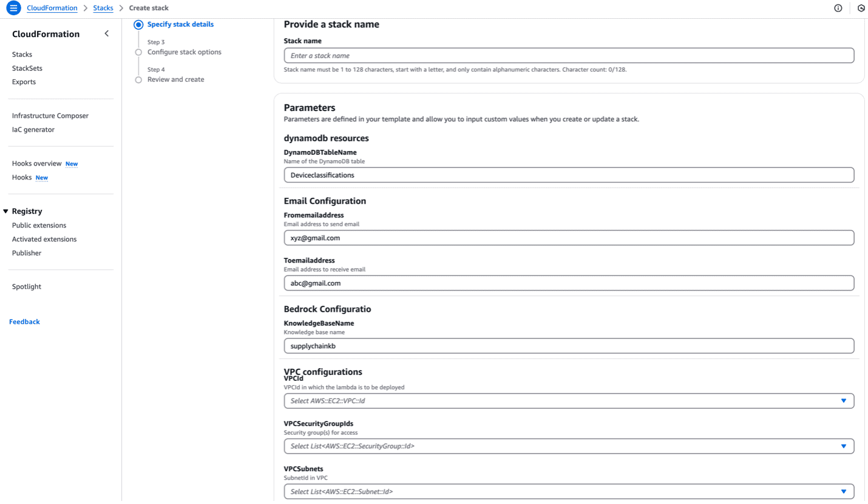Click the CloudFormation breadcrumb link

coord(52,8)
